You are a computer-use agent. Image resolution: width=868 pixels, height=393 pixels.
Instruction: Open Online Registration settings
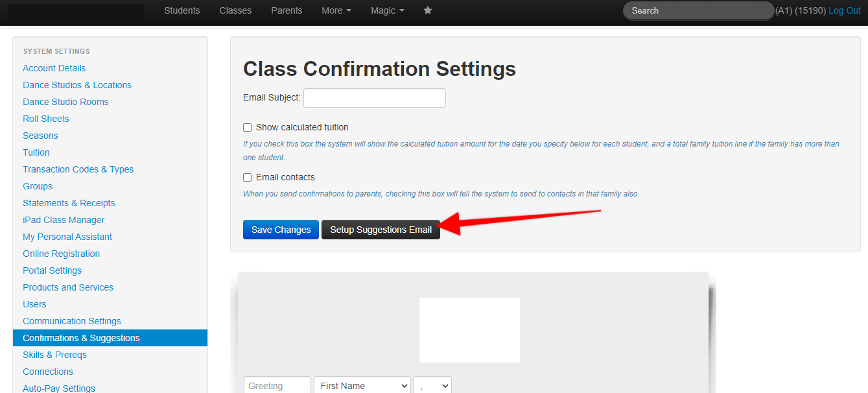(62, 254)
